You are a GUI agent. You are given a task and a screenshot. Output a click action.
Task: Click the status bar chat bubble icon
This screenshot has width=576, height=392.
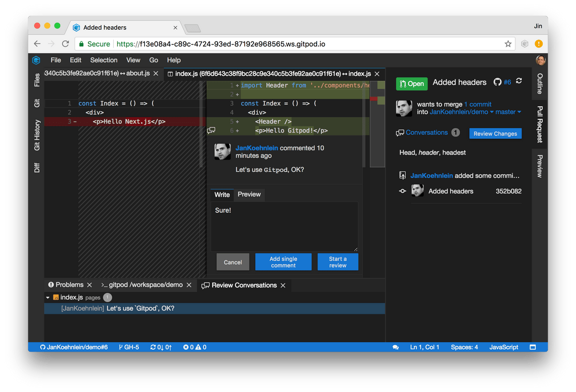[x=396, y=347]
